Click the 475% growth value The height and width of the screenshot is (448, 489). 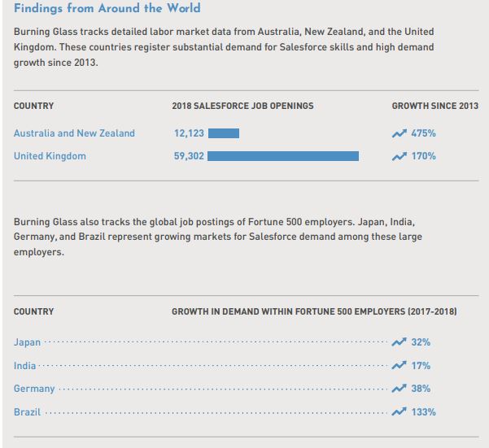click(424, 133)
